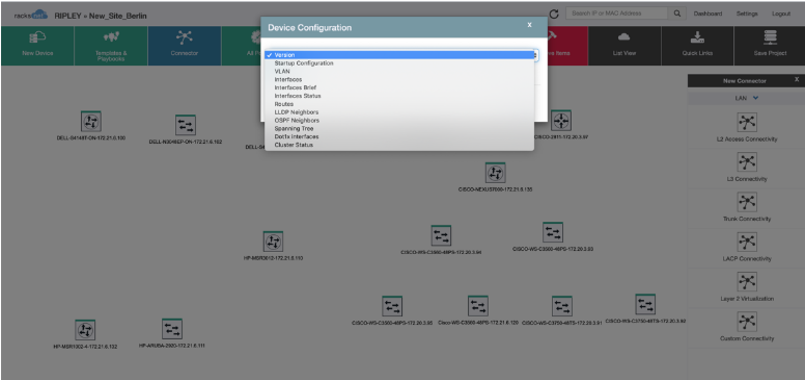Select CISCO-WS-C3560-48PS 172.20.3.93 switch
The height and width of the screenshot is (380, 806).
pos(553,232)
